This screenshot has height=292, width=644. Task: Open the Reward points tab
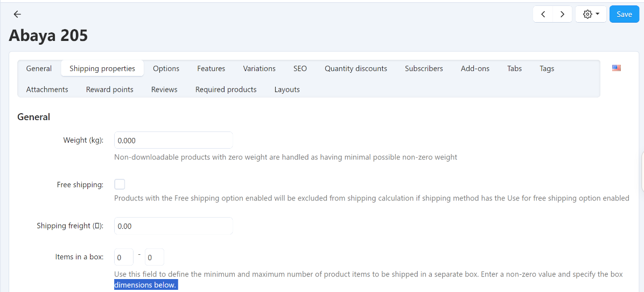point(110,89)
